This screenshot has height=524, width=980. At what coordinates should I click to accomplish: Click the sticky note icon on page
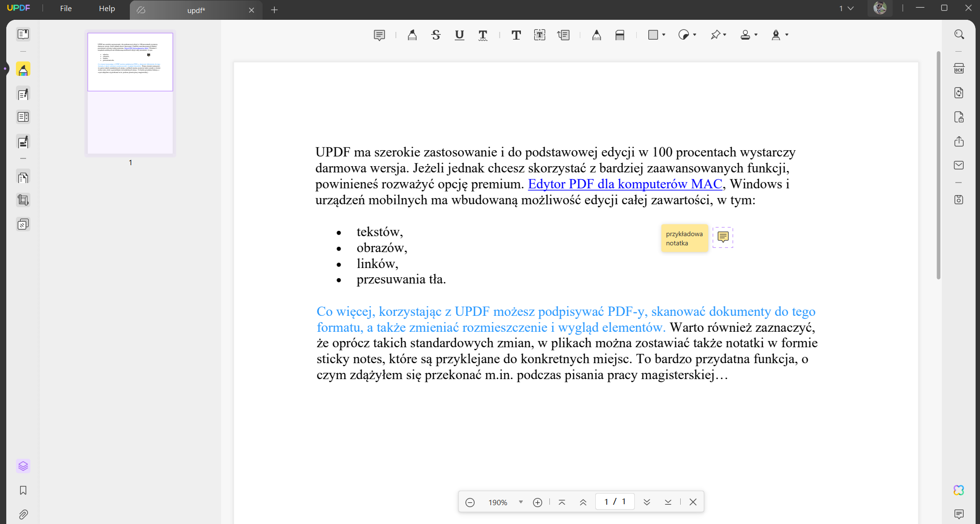click(723, 237)
